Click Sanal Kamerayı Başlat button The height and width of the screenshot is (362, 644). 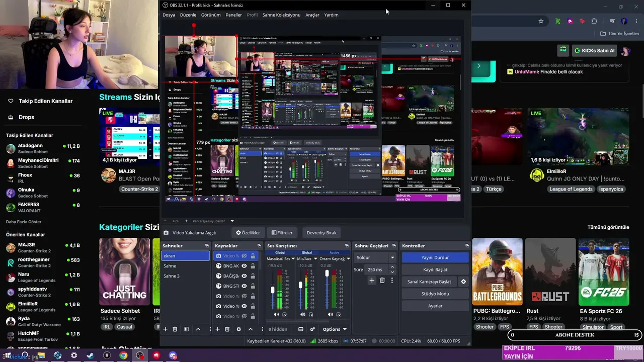(429, 282)
